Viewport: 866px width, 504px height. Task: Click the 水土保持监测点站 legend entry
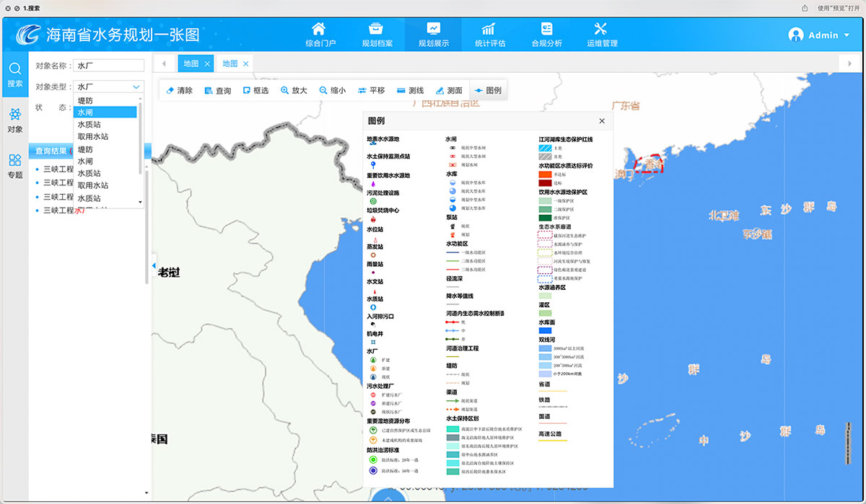point(388,156)
